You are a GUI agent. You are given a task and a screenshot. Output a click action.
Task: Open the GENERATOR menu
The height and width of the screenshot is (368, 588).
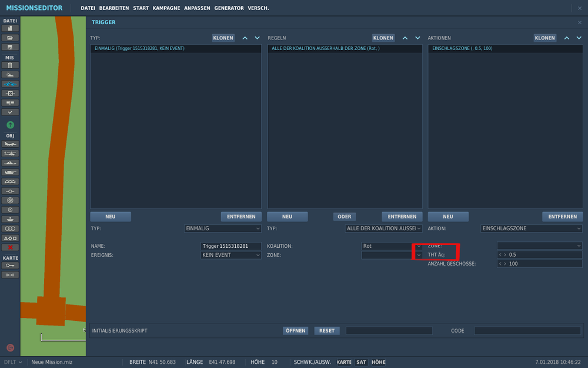(x=229, y=8)
